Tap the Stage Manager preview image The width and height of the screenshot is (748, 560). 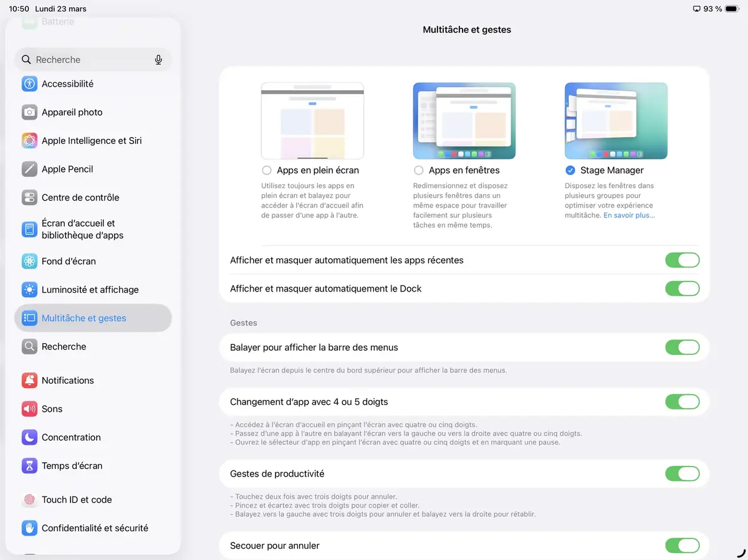pos(616,120)
